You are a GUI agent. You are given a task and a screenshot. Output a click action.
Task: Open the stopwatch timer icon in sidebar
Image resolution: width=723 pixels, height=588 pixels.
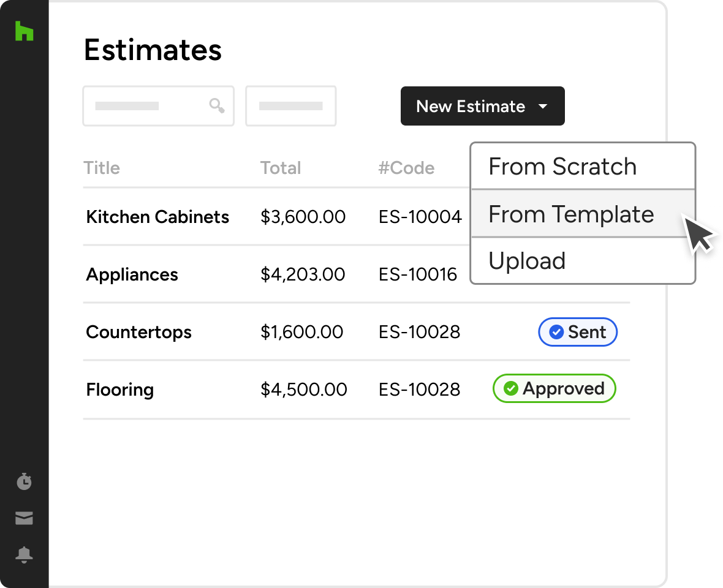pyautogui.click(x=24, y=481)
